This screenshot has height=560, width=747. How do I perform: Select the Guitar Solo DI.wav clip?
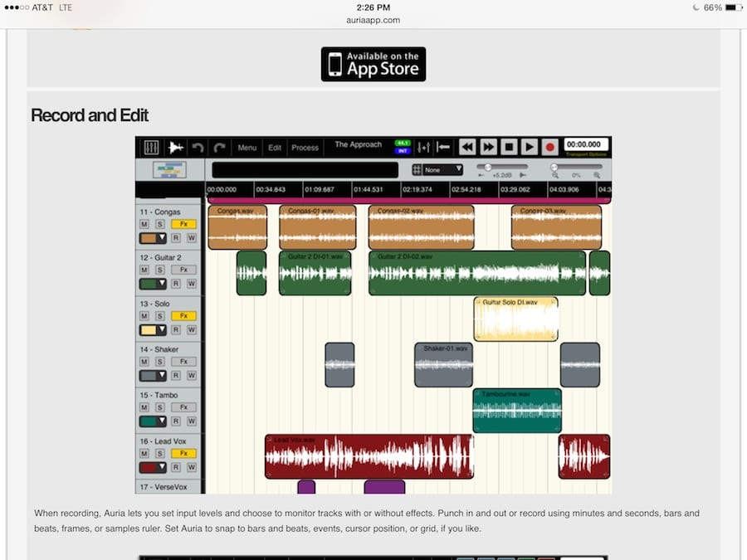[x=515, y=320]
